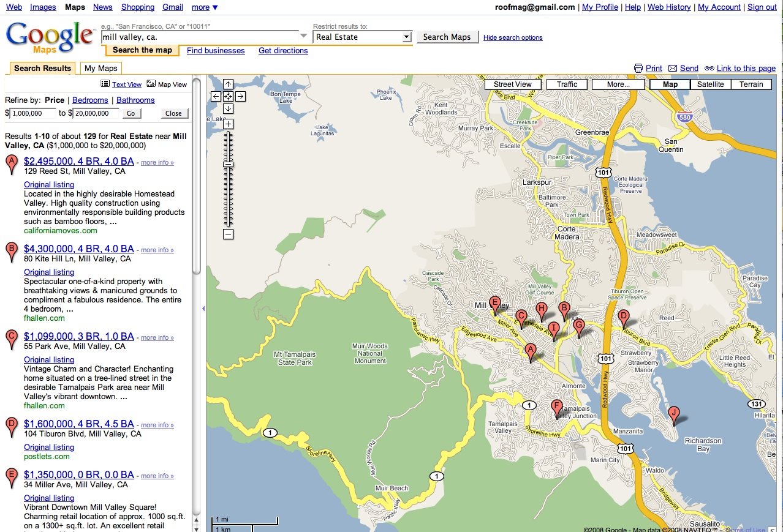Click map marker C on the map

521,318
